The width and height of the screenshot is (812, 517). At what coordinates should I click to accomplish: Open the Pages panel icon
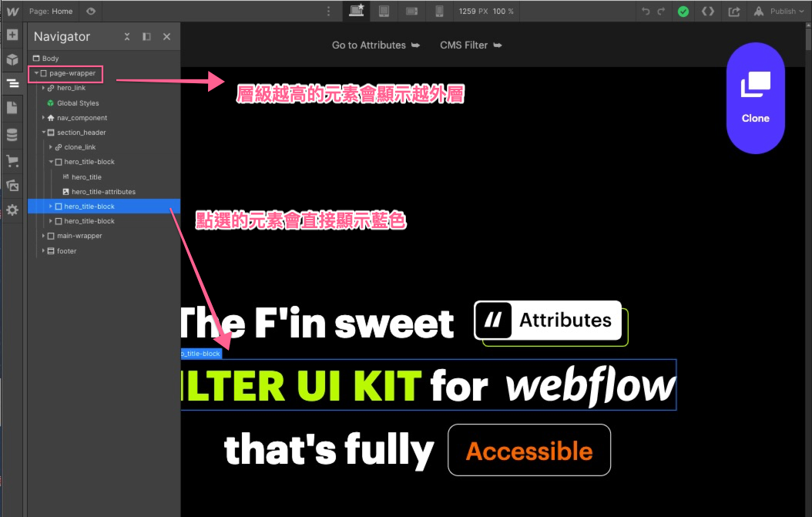(x=12, y=108)
